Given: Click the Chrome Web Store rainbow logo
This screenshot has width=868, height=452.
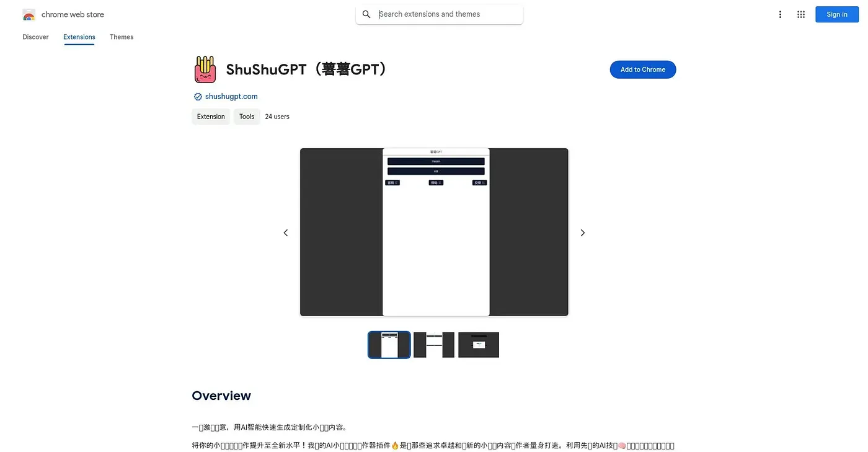Looking at the screenshot, I should point(29,14).
